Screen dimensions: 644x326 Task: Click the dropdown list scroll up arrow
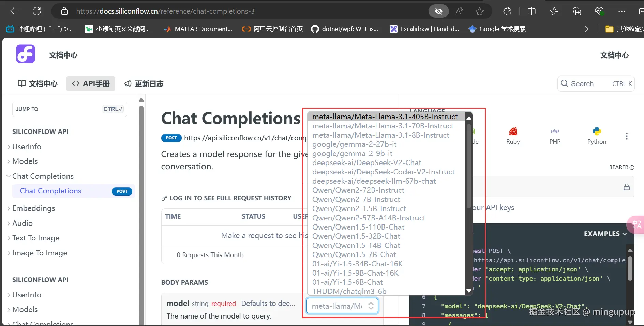click(469, 118)
